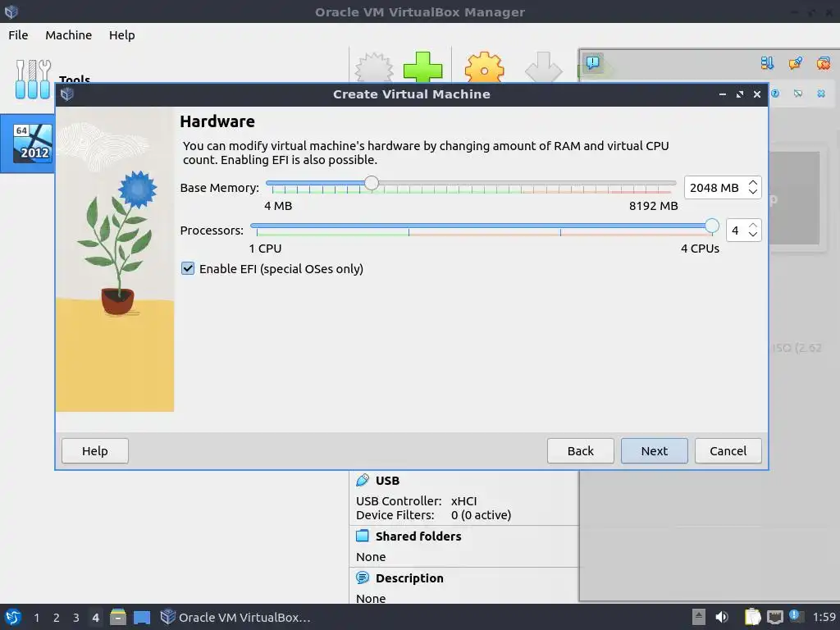Viewport: 840px width, 630px height.
Task: Open the Help menu in menu bar
Action: point(122,34)
